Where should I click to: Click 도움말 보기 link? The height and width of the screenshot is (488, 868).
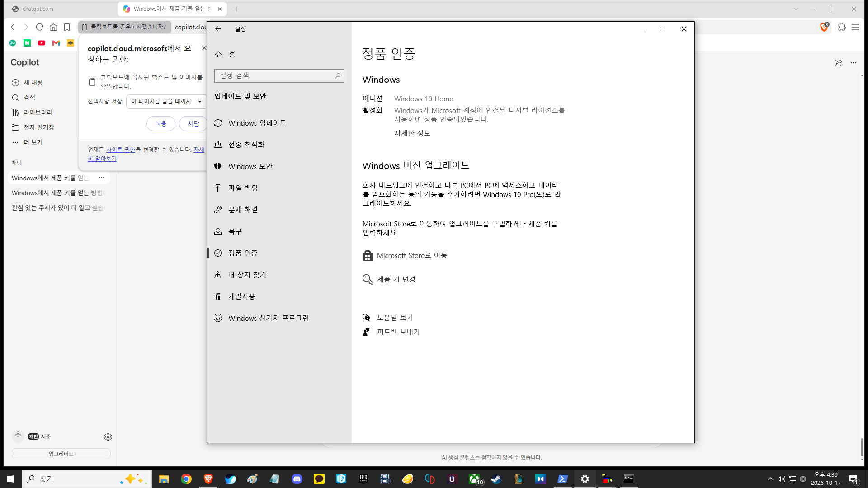pos(395,318)
